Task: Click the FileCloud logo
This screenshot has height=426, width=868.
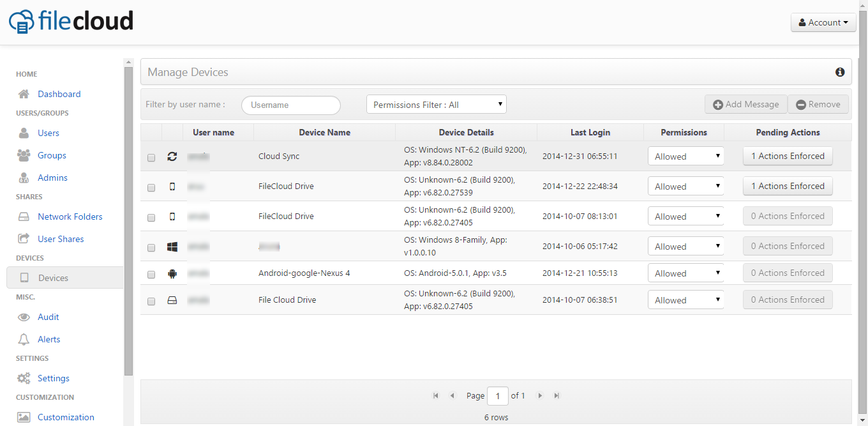Action: click(71, 21)
